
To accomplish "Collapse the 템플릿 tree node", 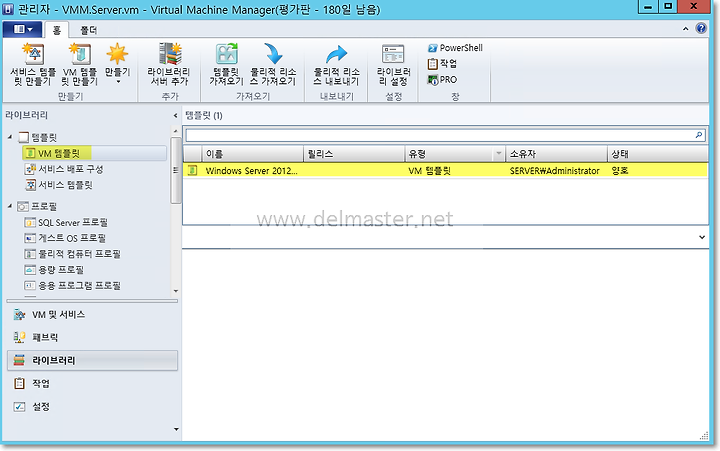I will pyautogui.click(x=10, y=137).
